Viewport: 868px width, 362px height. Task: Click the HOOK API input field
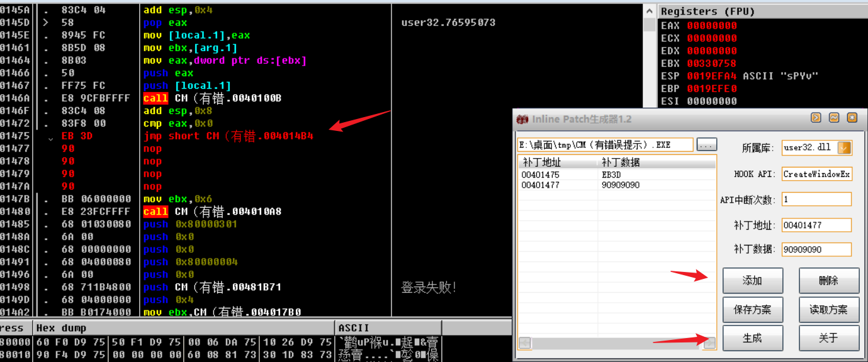tap(816, 174)
